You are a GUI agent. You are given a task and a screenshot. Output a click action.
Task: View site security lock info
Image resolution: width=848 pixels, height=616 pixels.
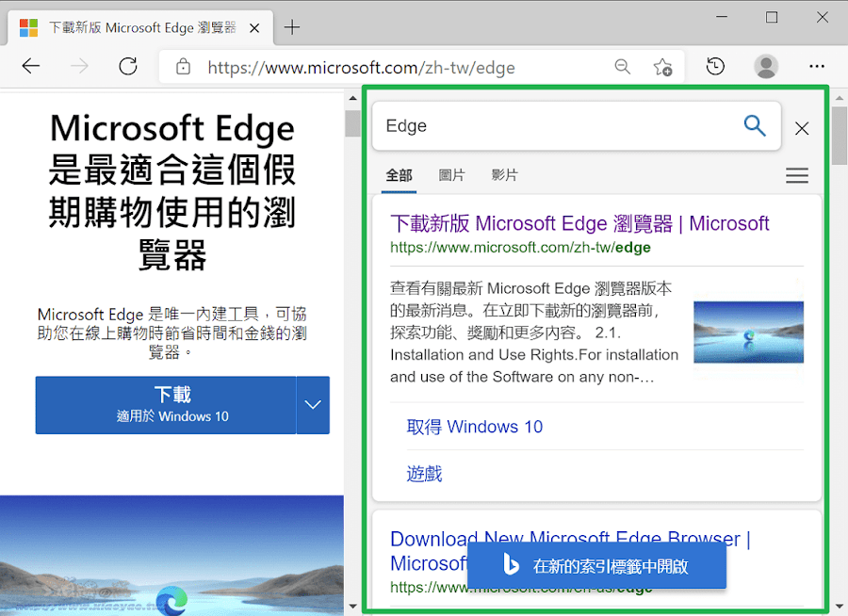point(184,67)
